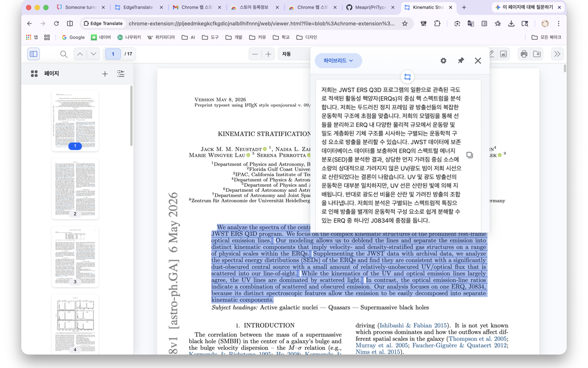
Task: Open the sidebar views grid icon
Action: tap(34, 74)
